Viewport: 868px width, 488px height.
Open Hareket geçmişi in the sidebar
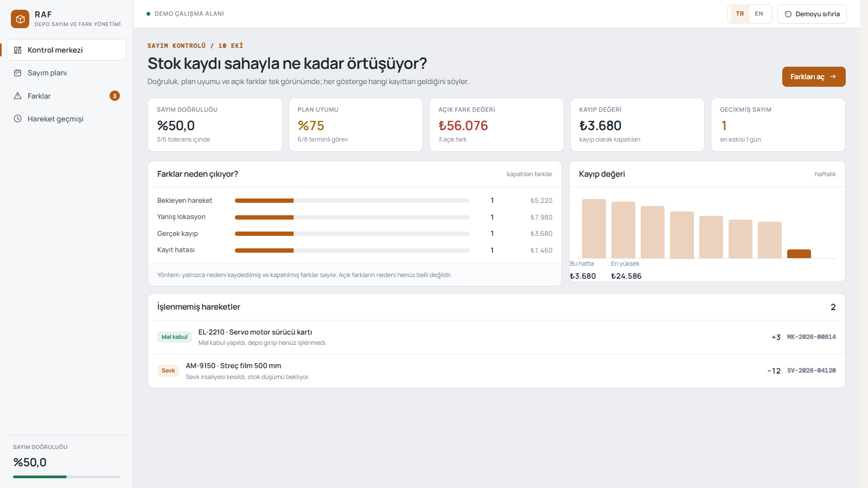pos(66,119)
